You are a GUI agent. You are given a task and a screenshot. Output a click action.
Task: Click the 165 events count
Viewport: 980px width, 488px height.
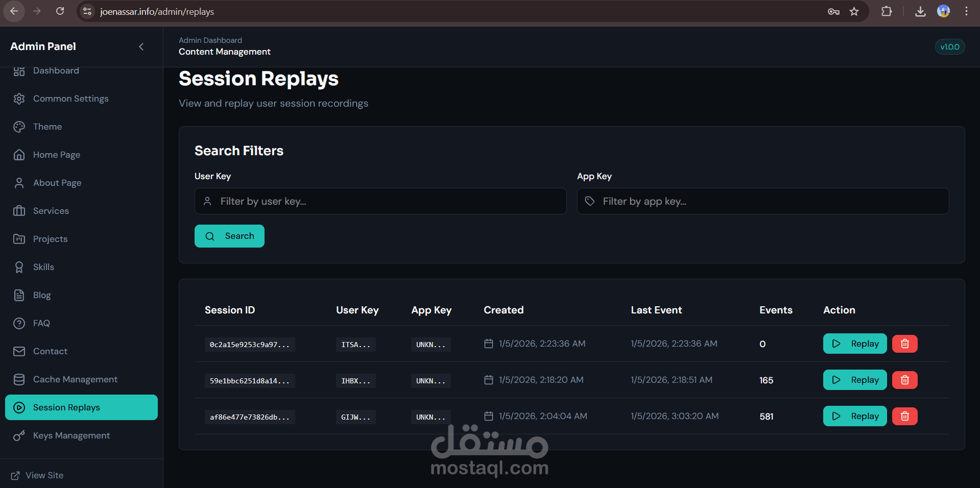coord(767,380)
